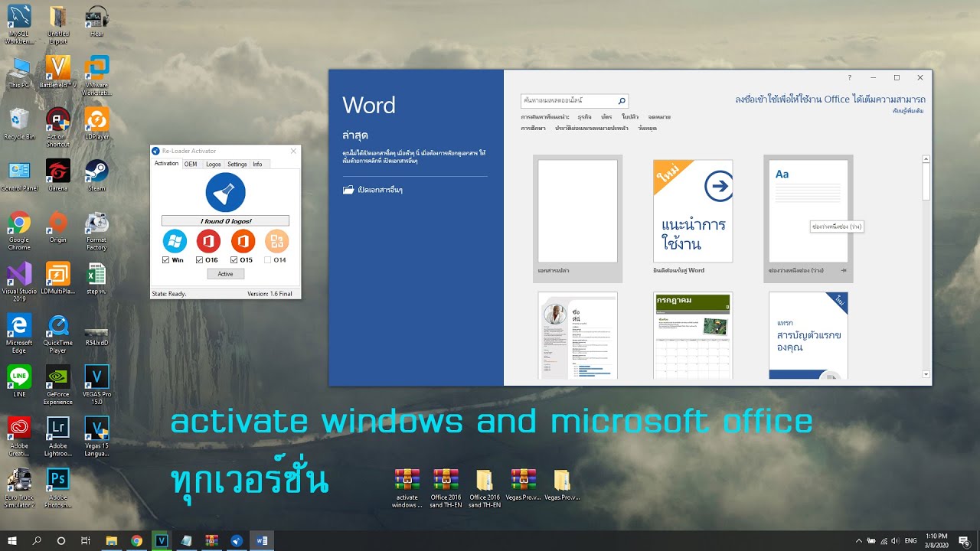This screenshot has width=980, height=551.
Task: Select the LINE desktop icon
Action: [x=19, y=381]
